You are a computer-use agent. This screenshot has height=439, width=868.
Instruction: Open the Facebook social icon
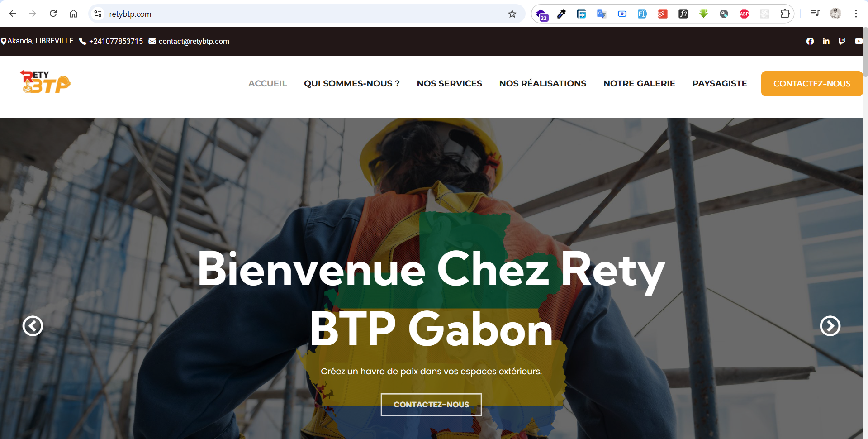point(810,41)
